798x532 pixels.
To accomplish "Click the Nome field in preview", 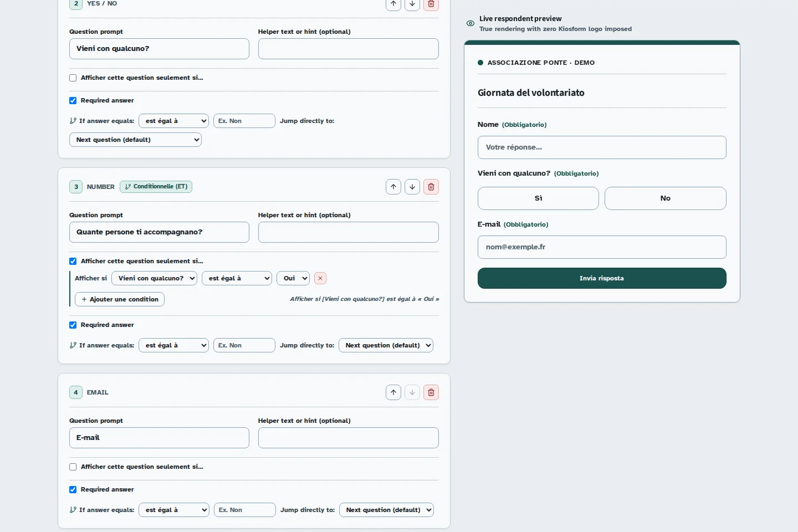I will (602, 147).
